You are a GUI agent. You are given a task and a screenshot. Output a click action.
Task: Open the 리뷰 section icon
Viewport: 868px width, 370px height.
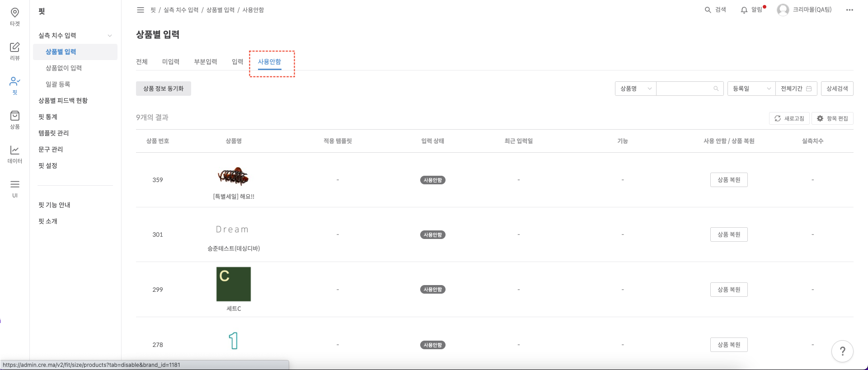click(15, 51)
